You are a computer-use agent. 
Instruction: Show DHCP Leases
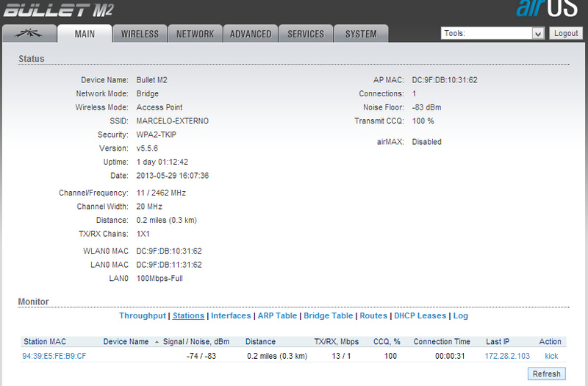[420, 316]
